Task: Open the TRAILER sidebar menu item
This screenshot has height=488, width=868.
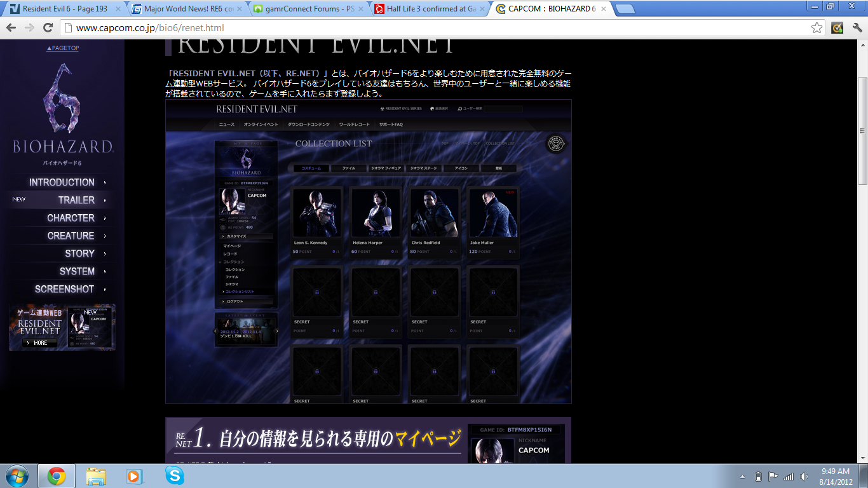Action: (x=76, y=200)
